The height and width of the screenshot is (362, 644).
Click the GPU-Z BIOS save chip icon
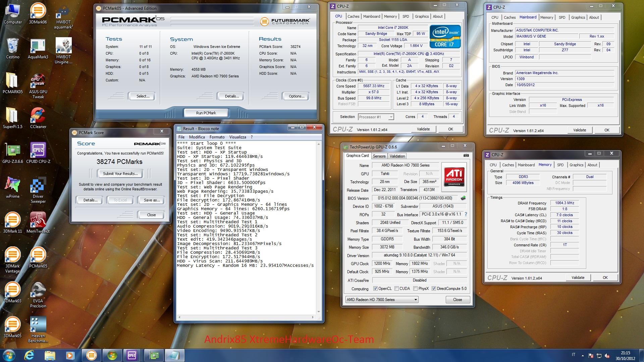pos(463,198)
